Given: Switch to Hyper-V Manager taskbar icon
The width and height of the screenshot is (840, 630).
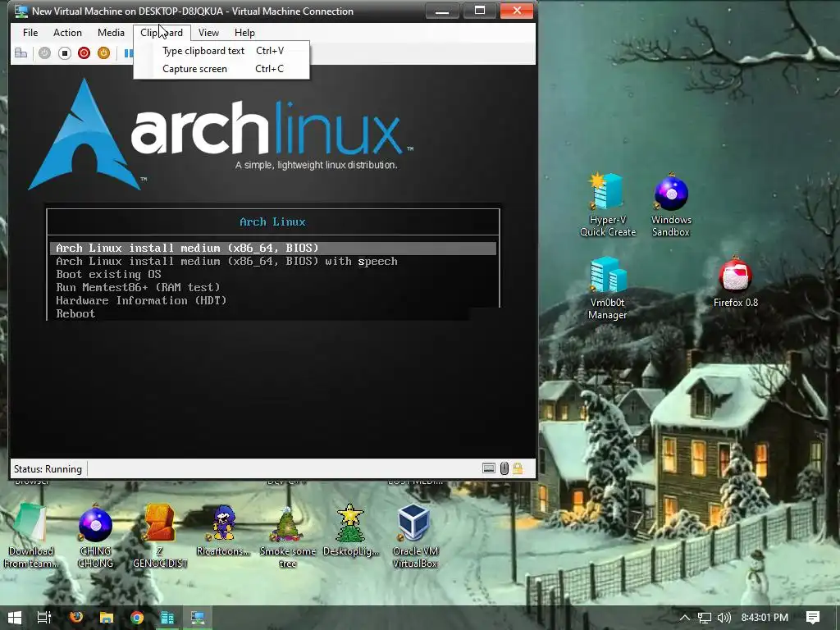Looking at the screenshot, I should [x=167, y=617].
